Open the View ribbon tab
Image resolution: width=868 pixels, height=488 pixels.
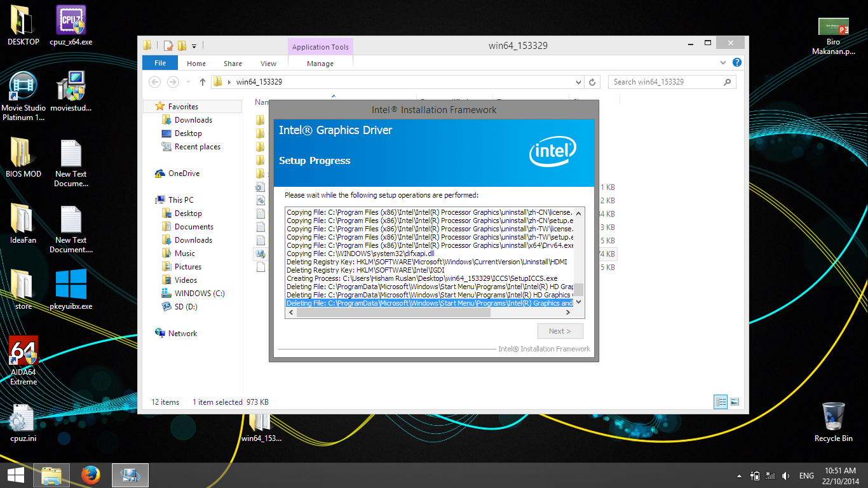click(269, 64)
